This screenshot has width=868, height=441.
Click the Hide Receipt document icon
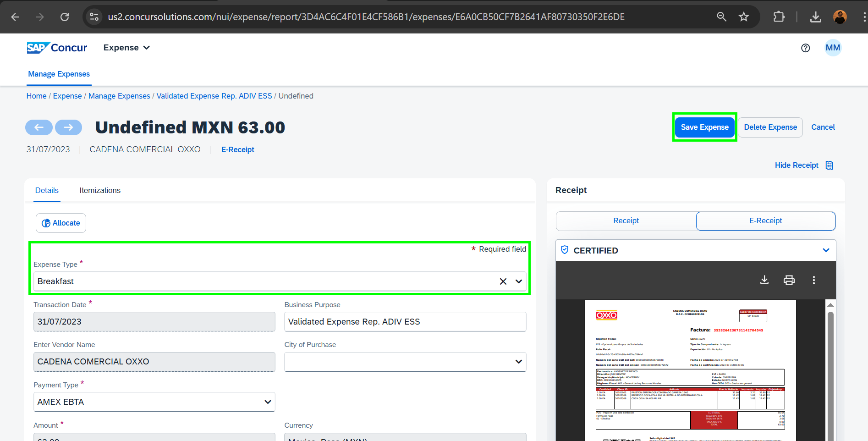(x=829, y=165)
